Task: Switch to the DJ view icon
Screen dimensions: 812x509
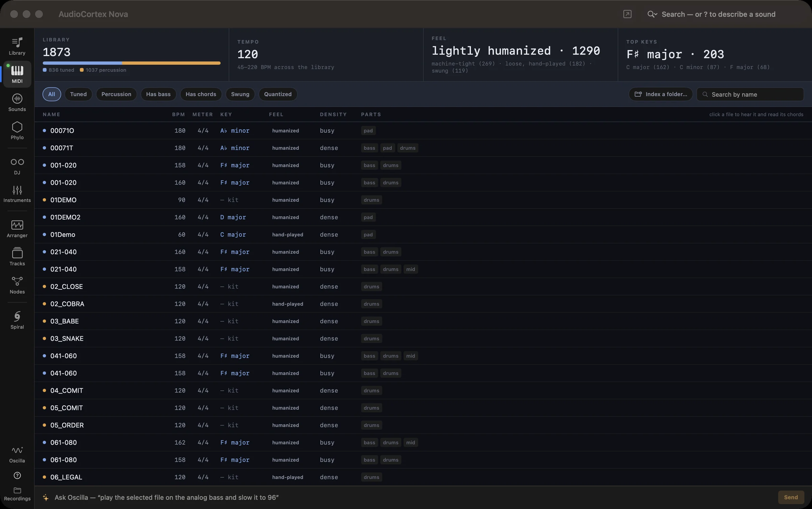Action: (17, 166)
